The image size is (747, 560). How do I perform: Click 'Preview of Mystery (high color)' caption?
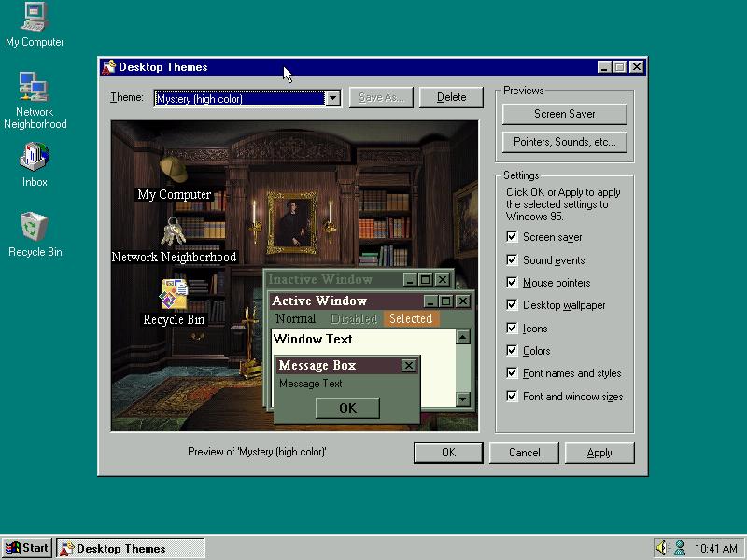coord(258,452)
